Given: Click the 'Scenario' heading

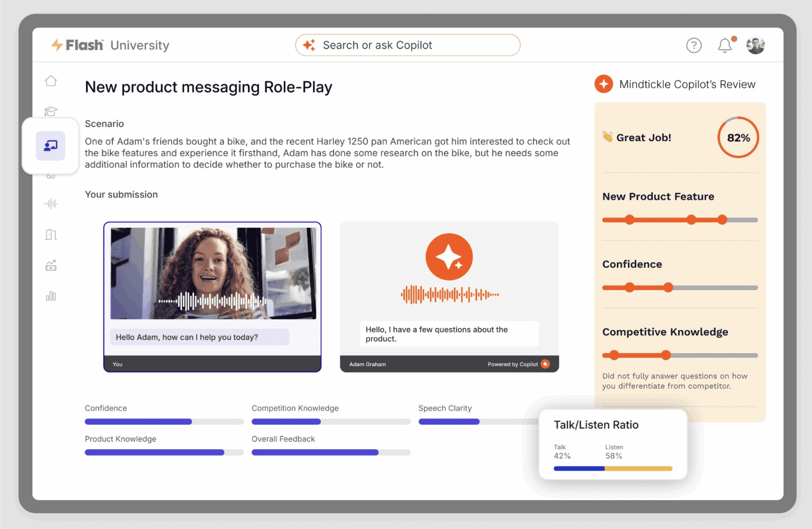Looking at the screenshot, I should (x=104, y=124).
